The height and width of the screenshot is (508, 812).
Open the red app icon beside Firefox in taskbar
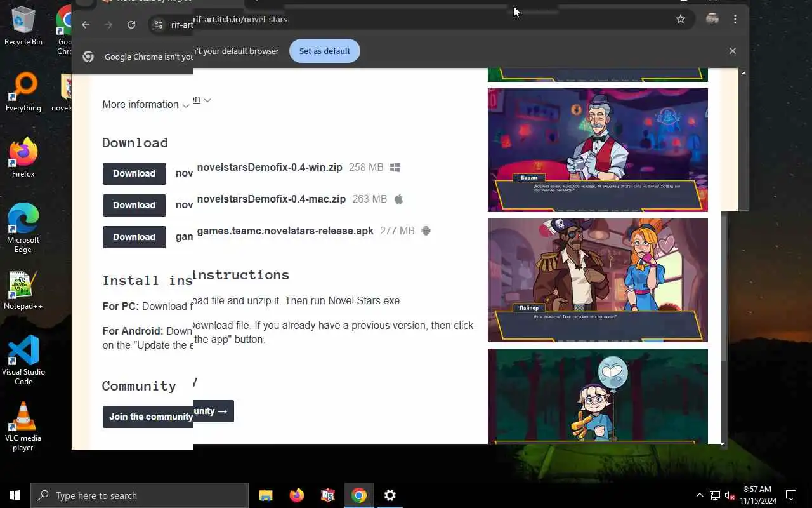328,495
